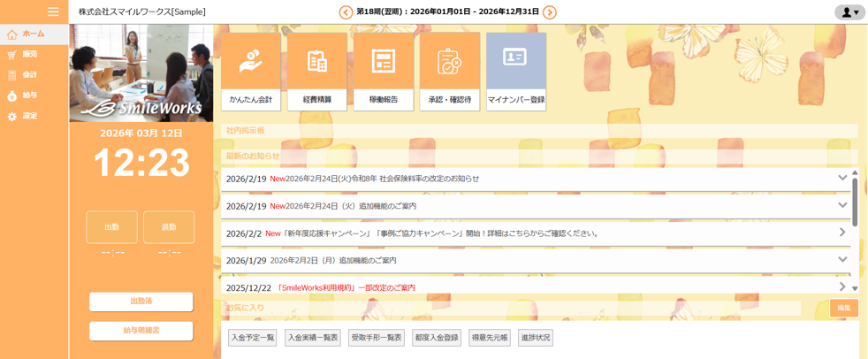Screen dimensions: 868x359
Task: Open the 稼働報告 report icon tile
Action: [x=384, y=72]
